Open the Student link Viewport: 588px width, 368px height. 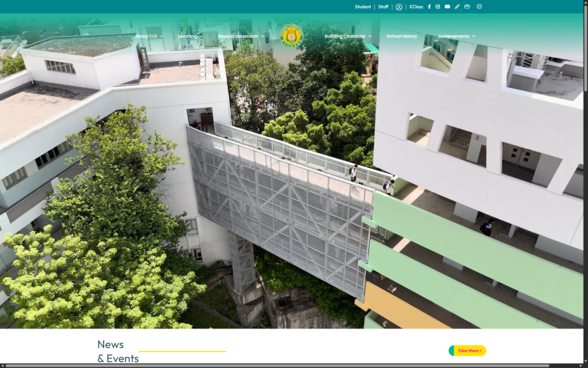click(362, 7)
